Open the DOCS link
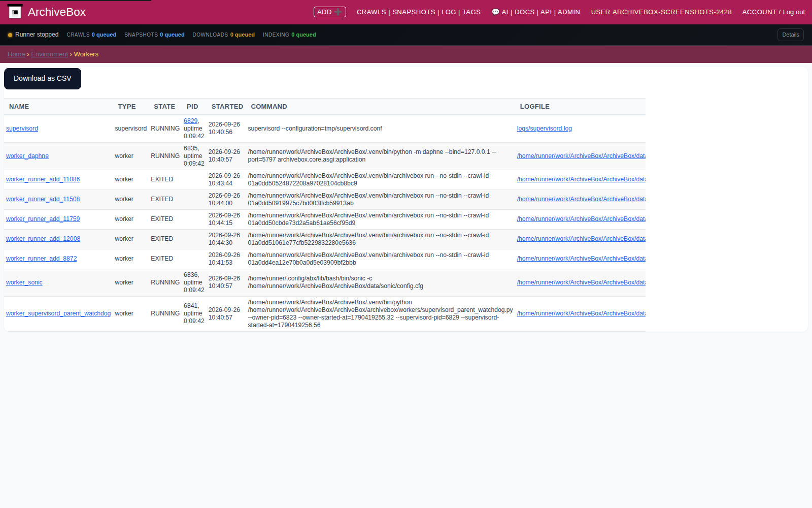 click(524, 12)
